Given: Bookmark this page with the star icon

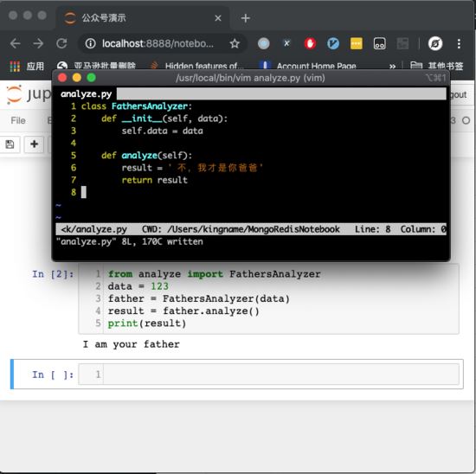Looking at the screenshot, I should coord(235,44).
